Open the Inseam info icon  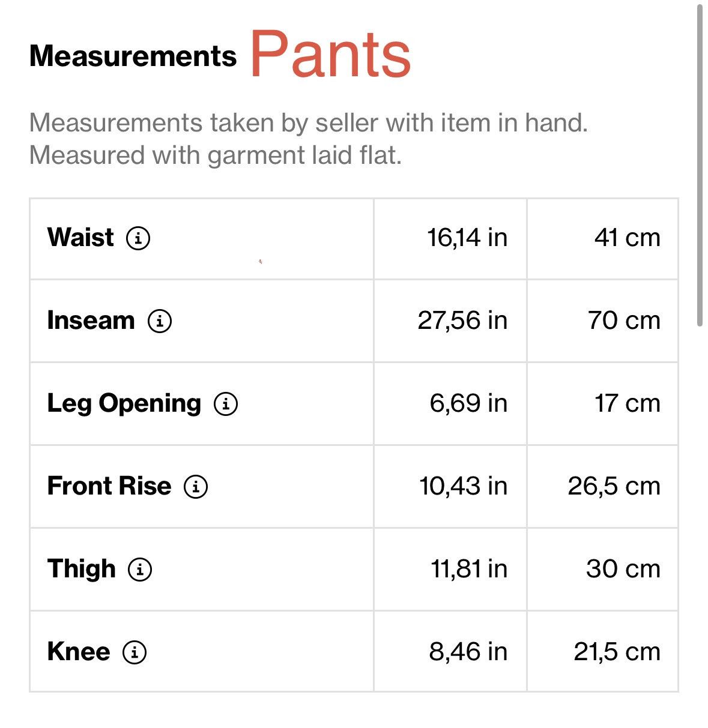pyautogui.click(x=160, y=321)
